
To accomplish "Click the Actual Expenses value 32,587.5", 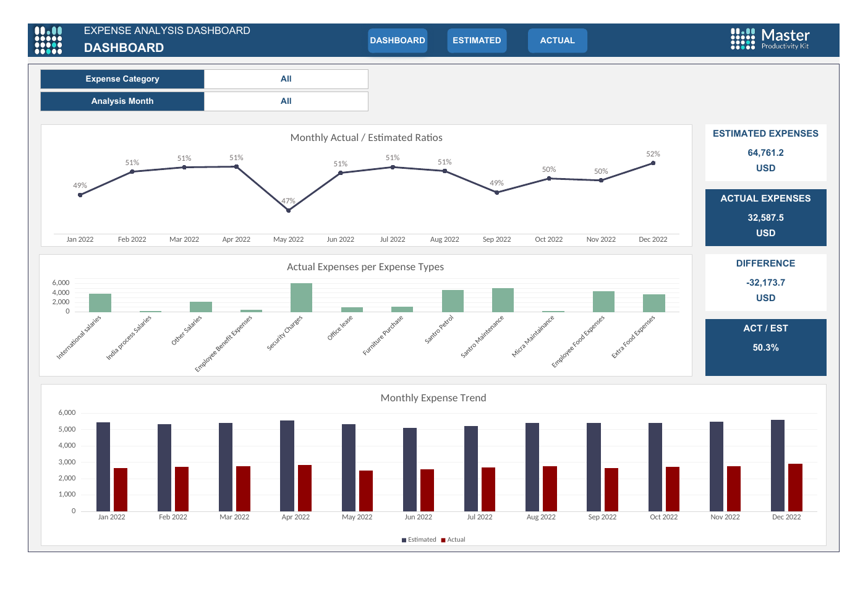I will 765,218.
